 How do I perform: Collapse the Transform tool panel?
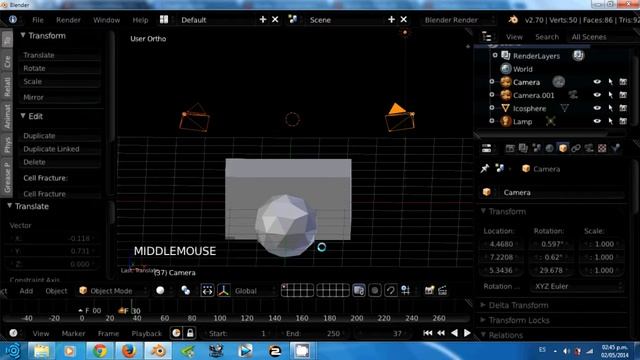23,35
